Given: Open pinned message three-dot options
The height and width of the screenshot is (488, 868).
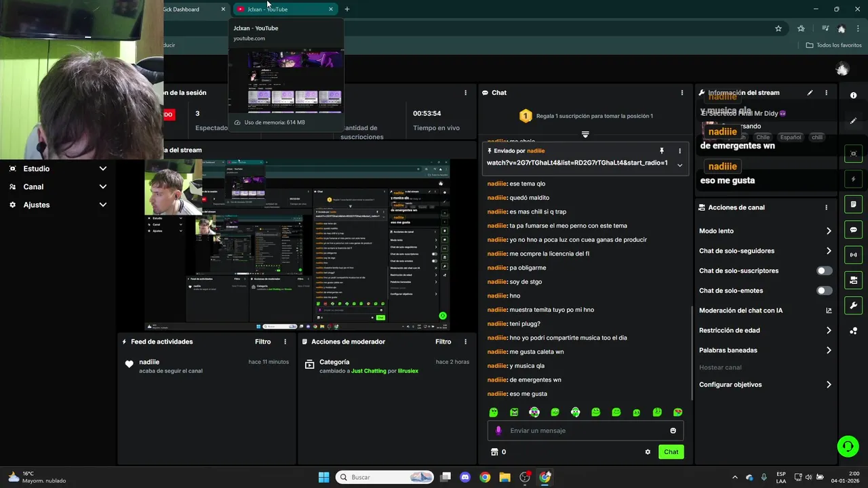Looking at the screenshot, I should point(679,151).
